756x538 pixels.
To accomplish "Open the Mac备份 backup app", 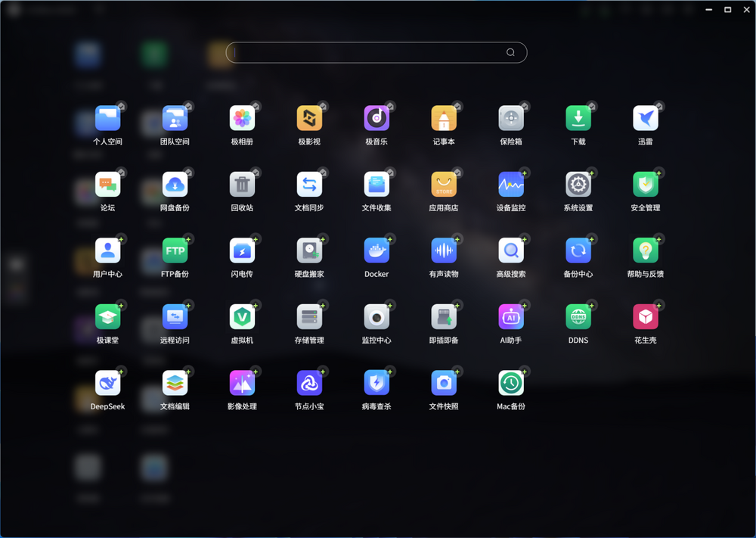I will (x=511, y=383).
